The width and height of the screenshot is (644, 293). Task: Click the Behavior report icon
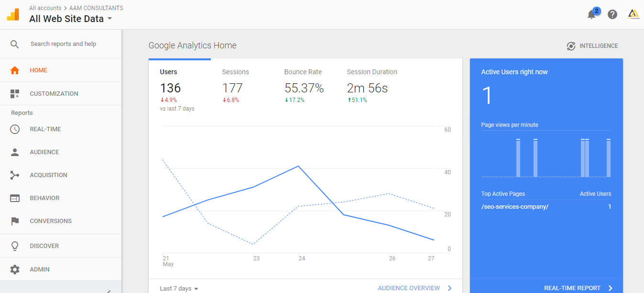coord(14,198)
